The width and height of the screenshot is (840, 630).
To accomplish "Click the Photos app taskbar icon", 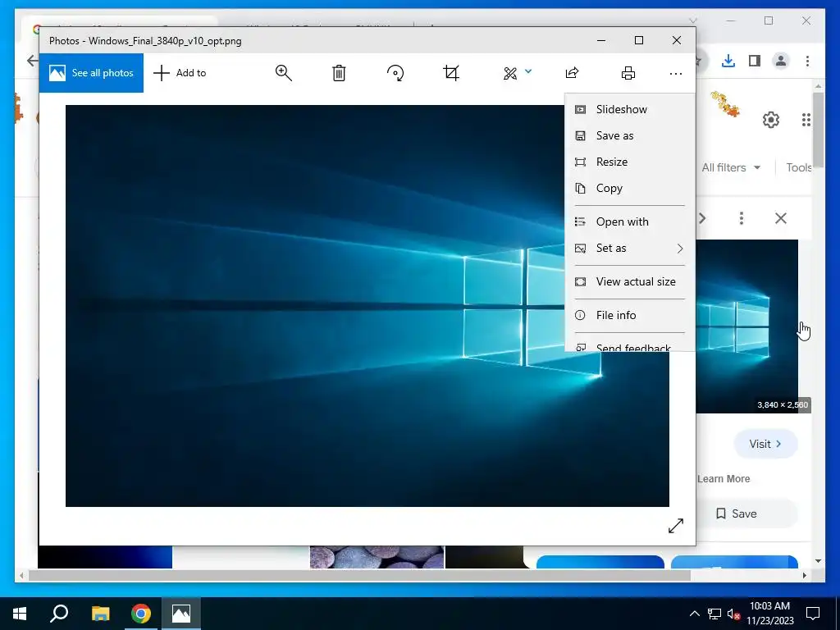I will (x=181, y=614).
